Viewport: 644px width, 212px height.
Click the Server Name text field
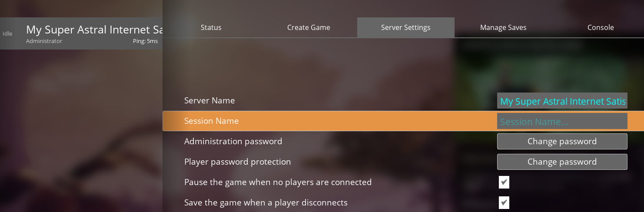pyautogui.click(x=562, y=101)
